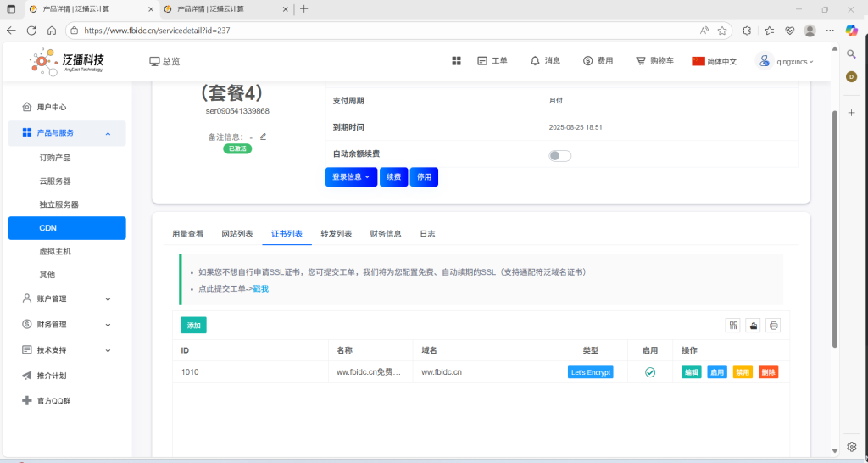Open browser settings and more menu
868x463 pixels.
[830, 31]
